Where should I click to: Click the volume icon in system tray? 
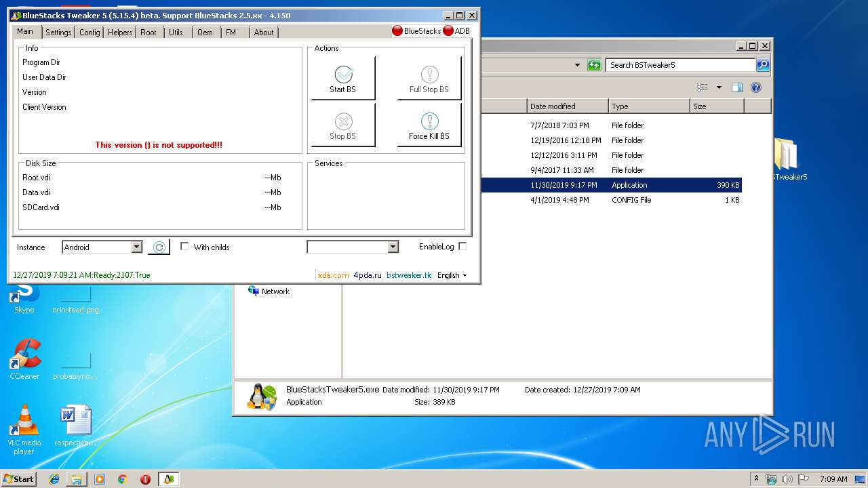[787, 479]
